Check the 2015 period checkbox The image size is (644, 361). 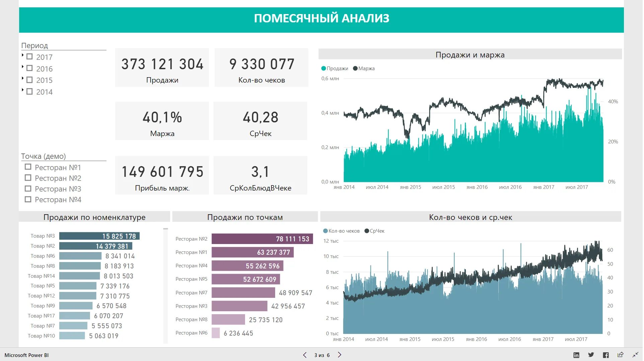(29, 80)
